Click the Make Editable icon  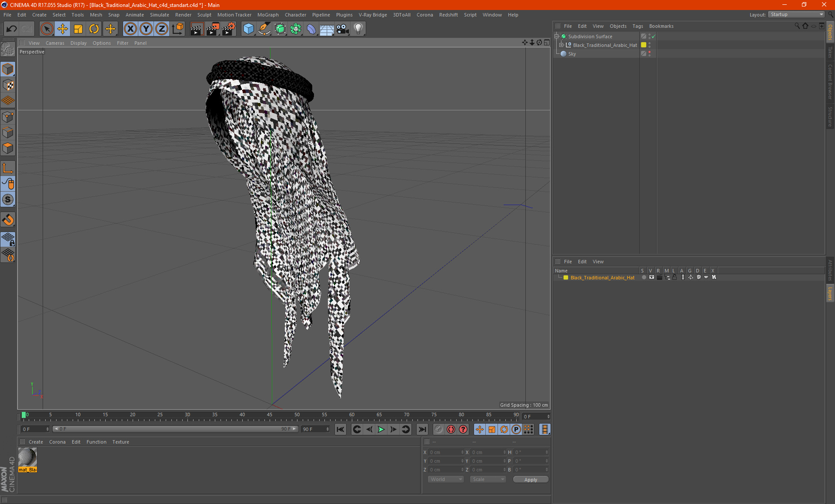[8, 49]
